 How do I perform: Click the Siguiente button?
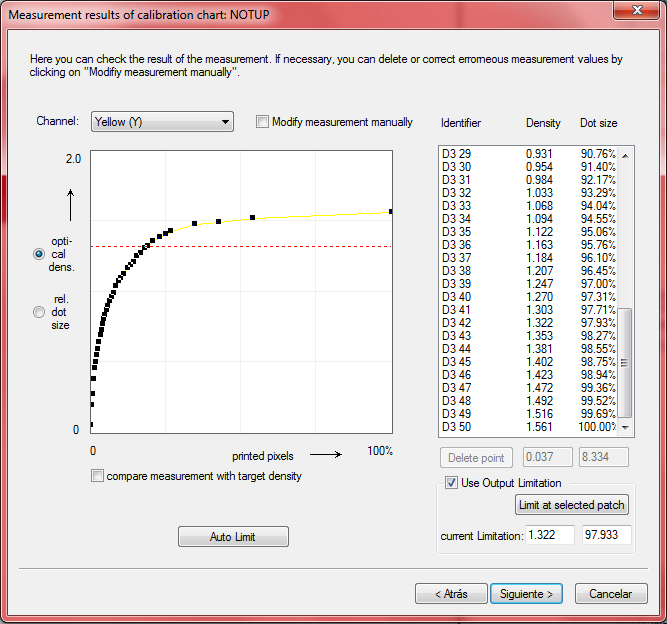(x=527, y=593)
